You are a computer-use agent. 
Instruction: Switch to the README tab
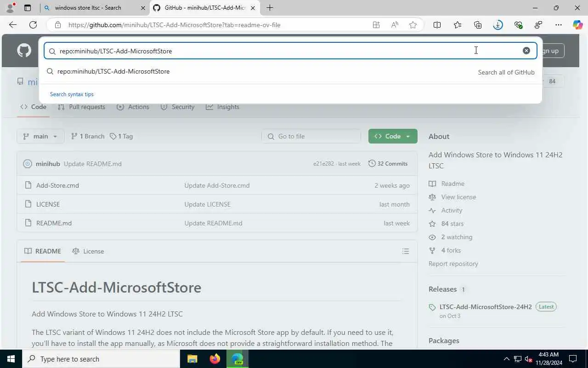point(43,251)
